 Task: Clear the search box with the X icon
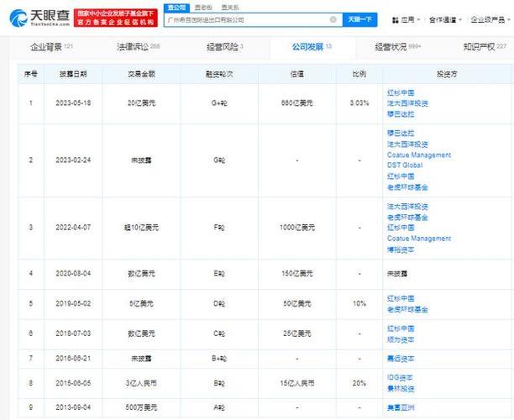point(333,19)
